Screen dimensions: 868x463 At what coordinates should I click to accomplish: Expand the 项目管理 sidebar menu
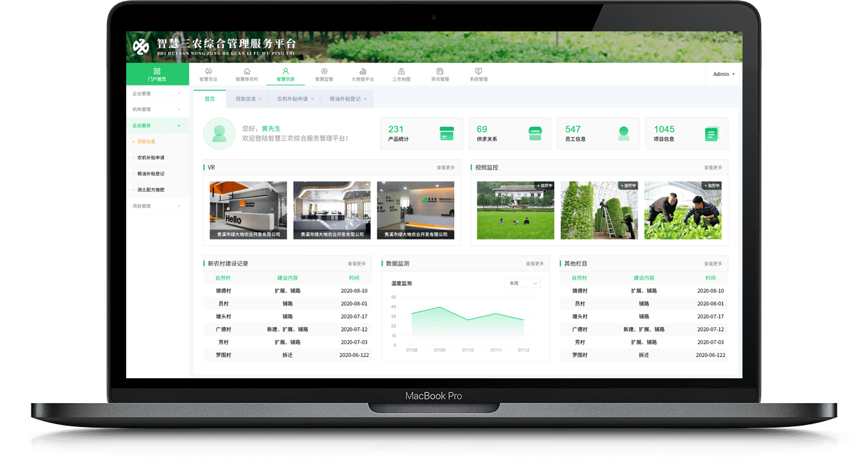157,206
